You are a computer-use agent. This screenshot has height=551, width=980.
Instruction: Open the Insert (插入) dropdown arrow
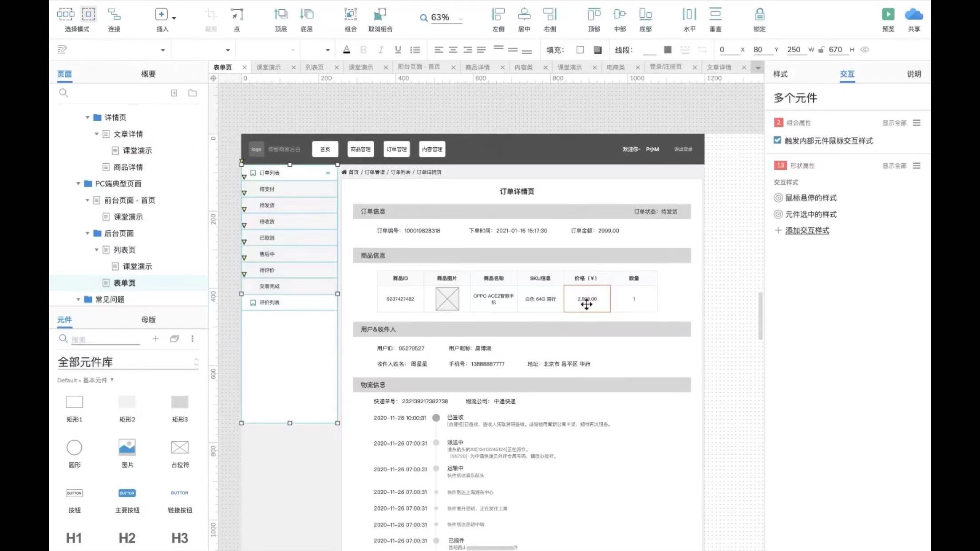[174, 18]
